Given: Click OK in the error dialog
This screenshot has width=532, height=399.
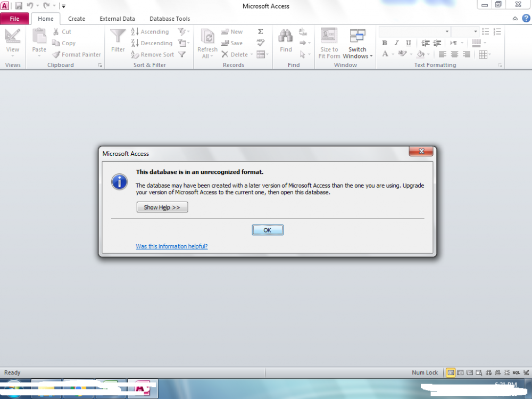Looking at the screenshot, I should pyautogui.click(x=268, y=230).
